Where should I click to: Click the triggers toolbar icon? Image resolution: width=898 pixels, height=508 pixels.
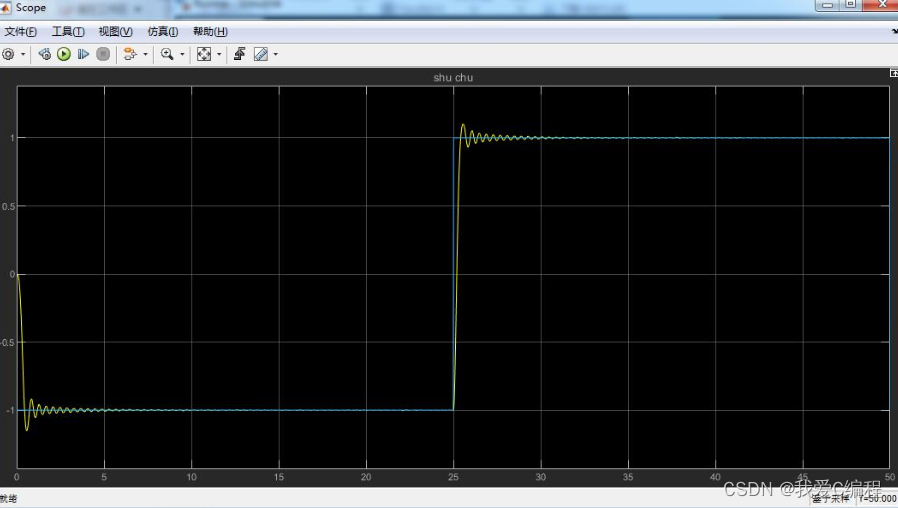pos(240,54)
